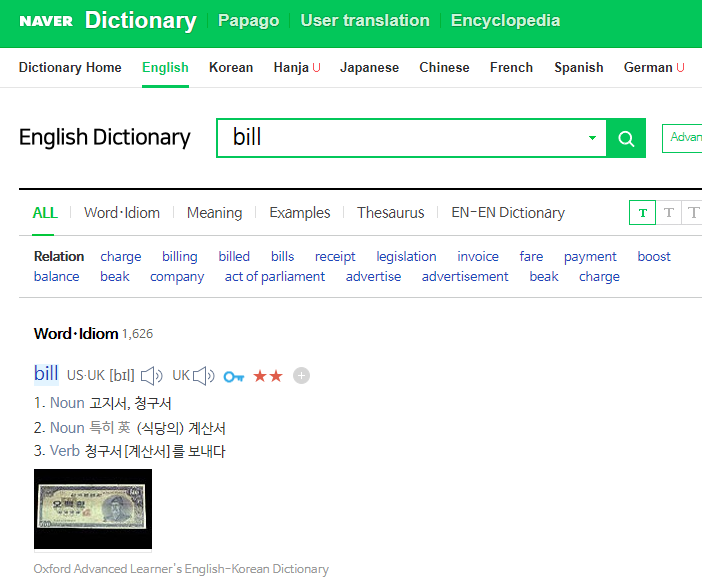This screenshot has height=583, width=702.
Task: Select the Japanese dictionary menu
Action: (x=369, y=68)
